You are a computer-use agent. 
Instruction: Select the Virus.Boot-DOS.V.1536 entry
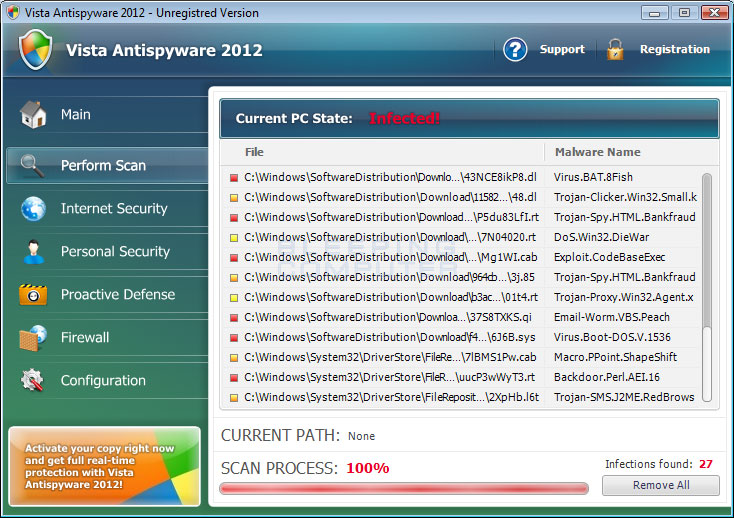612,337
